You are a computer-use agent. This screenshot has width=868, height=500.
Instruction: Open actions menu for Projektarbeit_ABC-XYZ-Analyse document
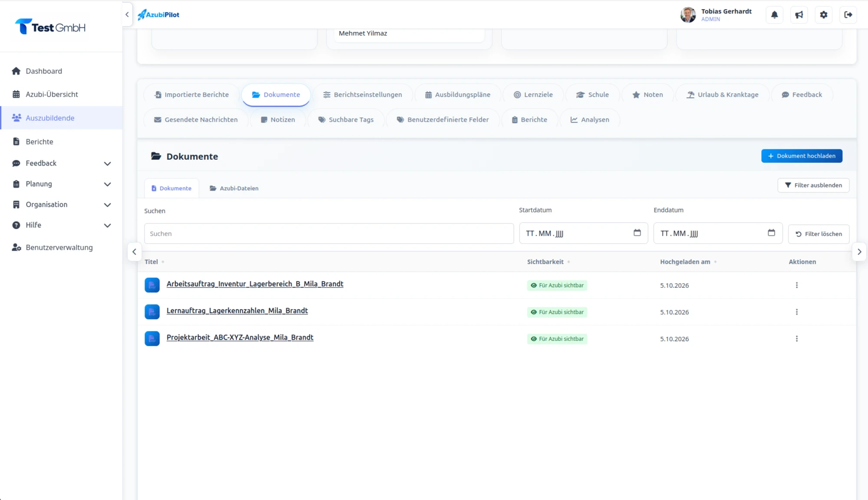click(x=796, y=339)
